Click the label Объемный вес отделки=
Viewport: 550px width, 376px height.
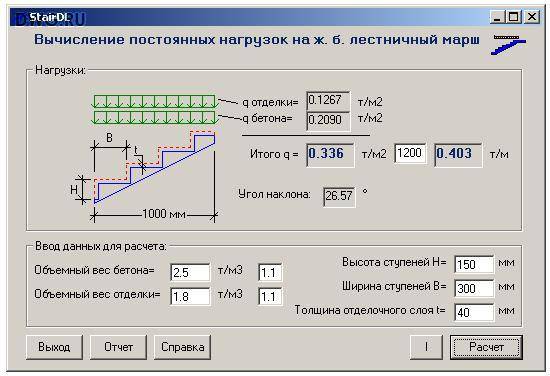pos(97,294)
